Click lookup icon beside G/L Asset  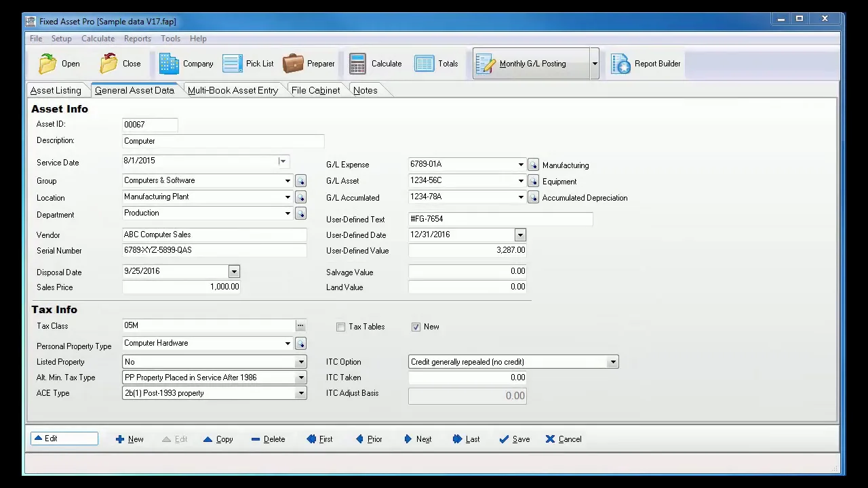coord(533,181)
